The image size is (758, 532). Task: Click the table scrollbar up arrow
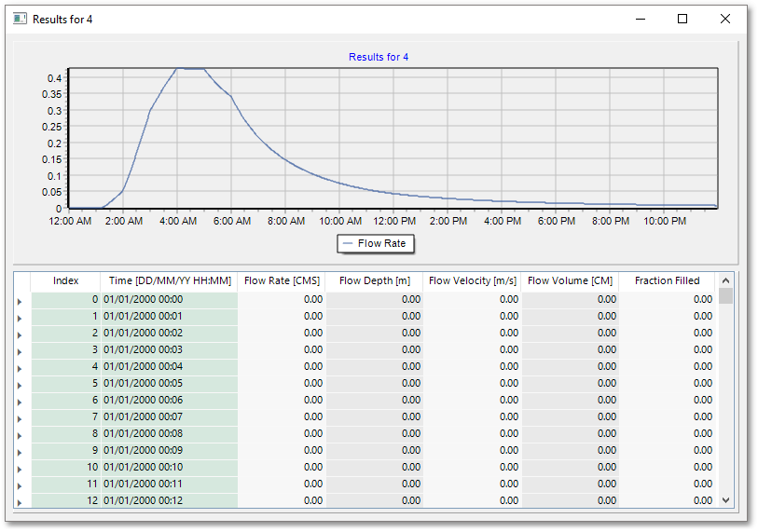click(x=725, y=280)
